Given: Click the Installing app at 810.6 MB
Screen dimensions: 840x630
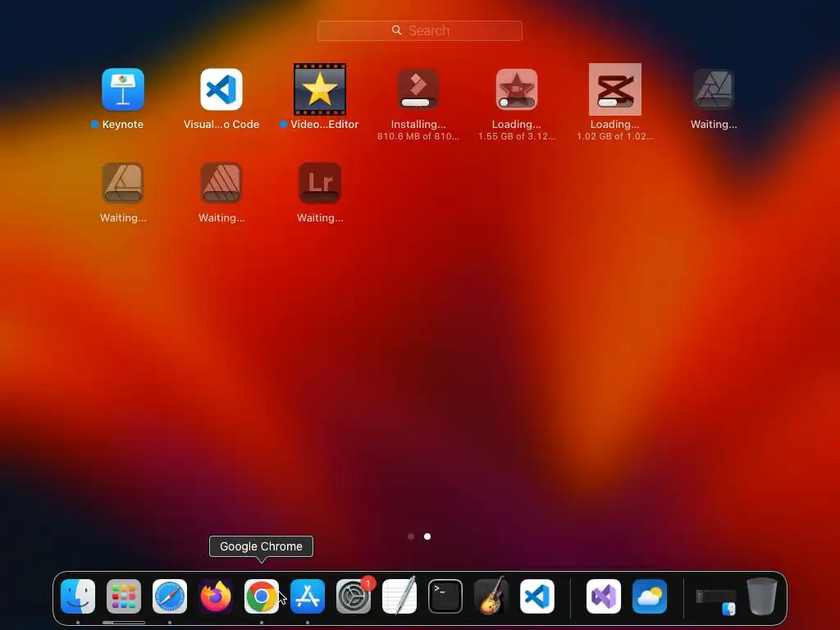Looking at the screenshot, I should 418,89.
